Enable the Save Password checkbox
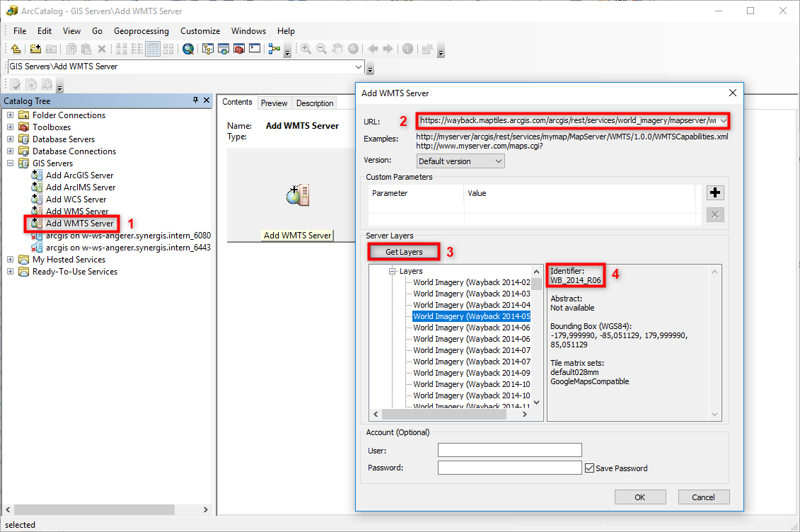 click(590, 468)
